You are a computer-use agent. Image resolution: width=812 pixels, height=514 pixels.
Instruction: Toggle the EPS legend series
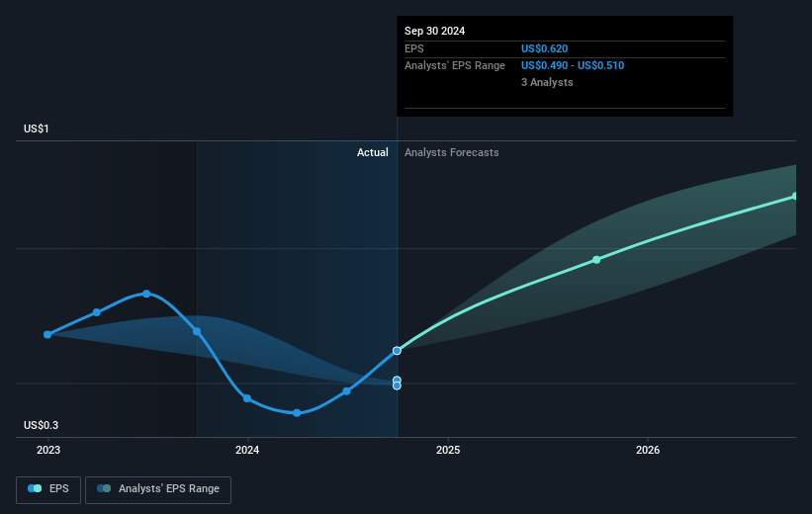pyautogui.click(x=48, y=489)
